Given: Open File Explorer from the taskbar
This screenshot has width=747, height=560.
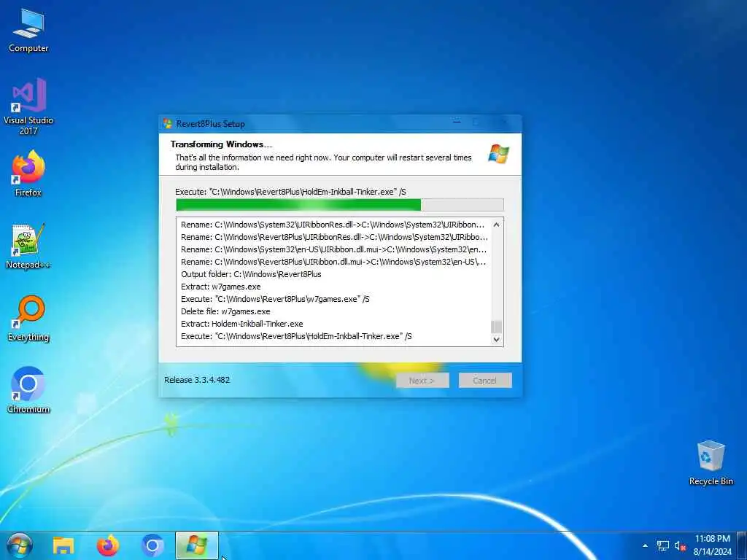Looking at the screenshot, I should coord(63,545).
